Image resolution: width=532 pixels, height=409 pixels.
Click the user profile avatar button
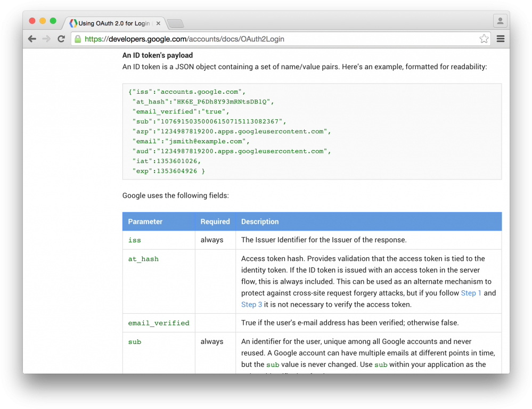500,20
